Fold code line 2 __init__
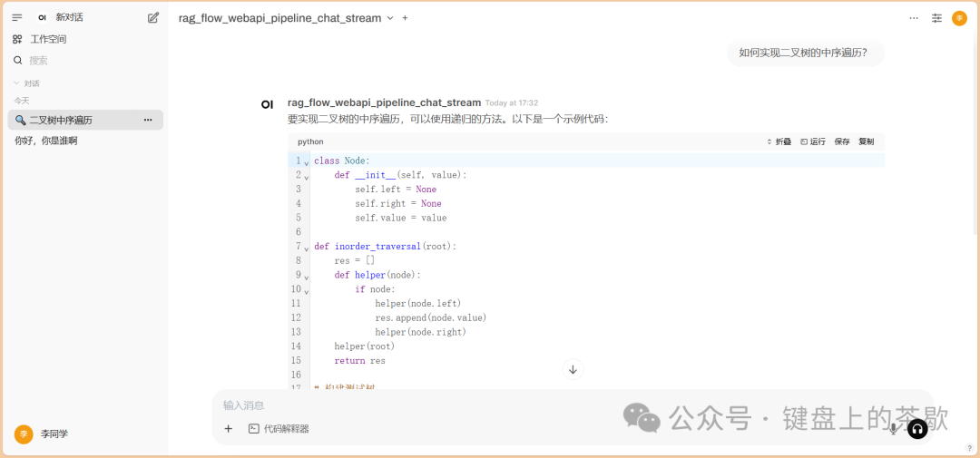Image resolution: width=980 pixels, height=458 pixels. [x=307, y=177]
